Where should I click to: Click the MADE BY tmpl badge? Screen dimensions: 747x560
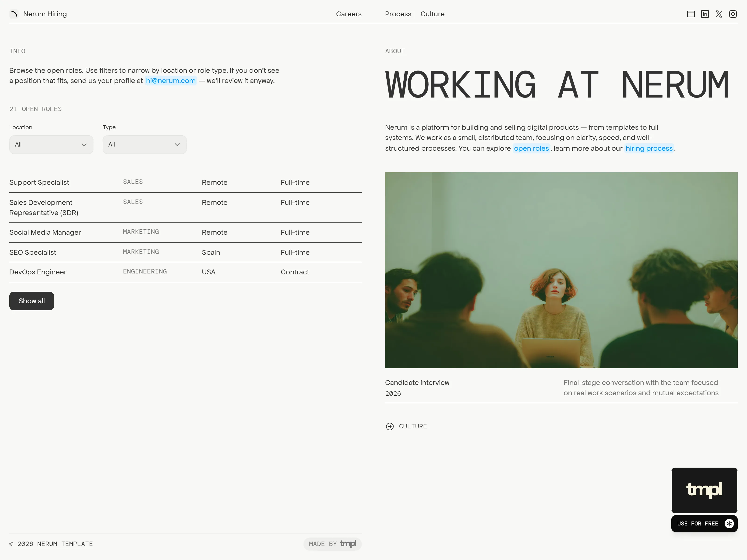tap(332, 544)
